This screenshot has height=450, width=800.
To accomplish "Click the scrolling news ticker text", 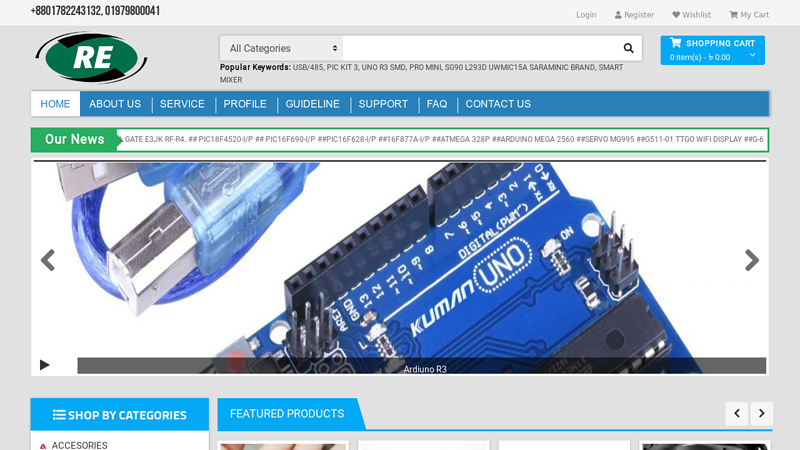I will click(444, 139).
